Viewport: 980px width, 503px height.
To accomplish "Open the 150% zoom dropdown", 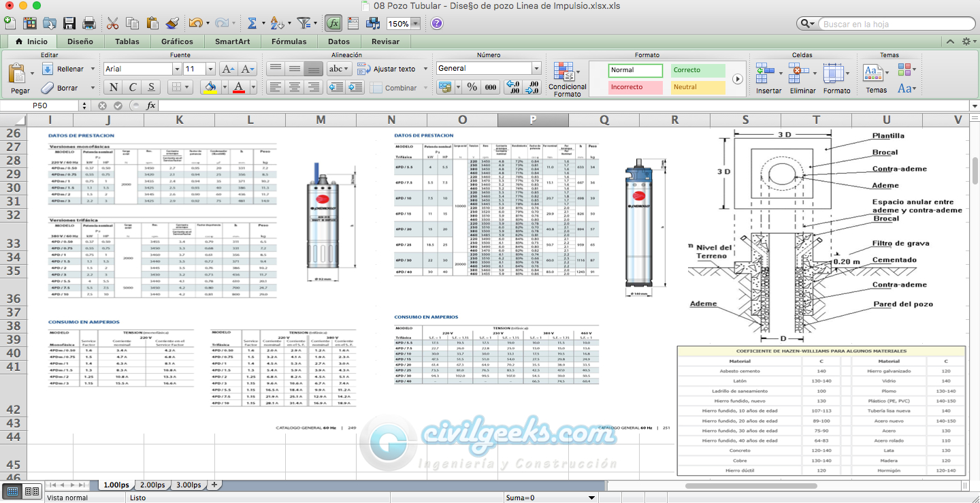I will tap(415, 24).
